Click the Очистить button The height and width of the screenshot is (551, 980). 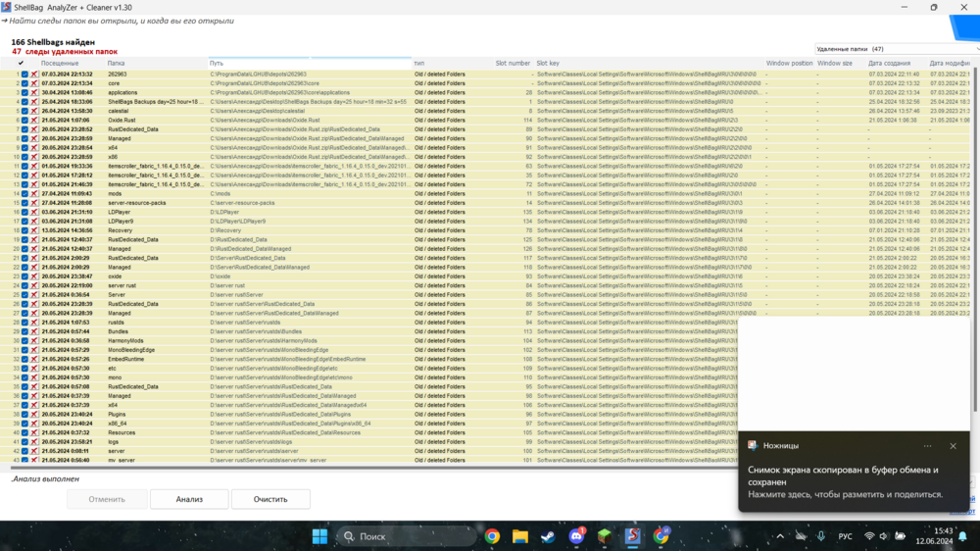pyautogui.click(x=270, y=499)
